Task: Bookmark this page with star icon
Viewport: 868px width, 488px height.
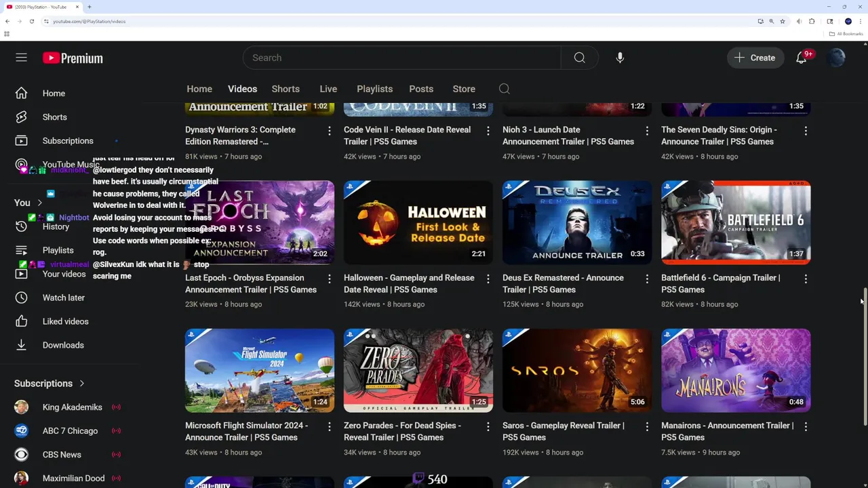Action: click(782, 21)
